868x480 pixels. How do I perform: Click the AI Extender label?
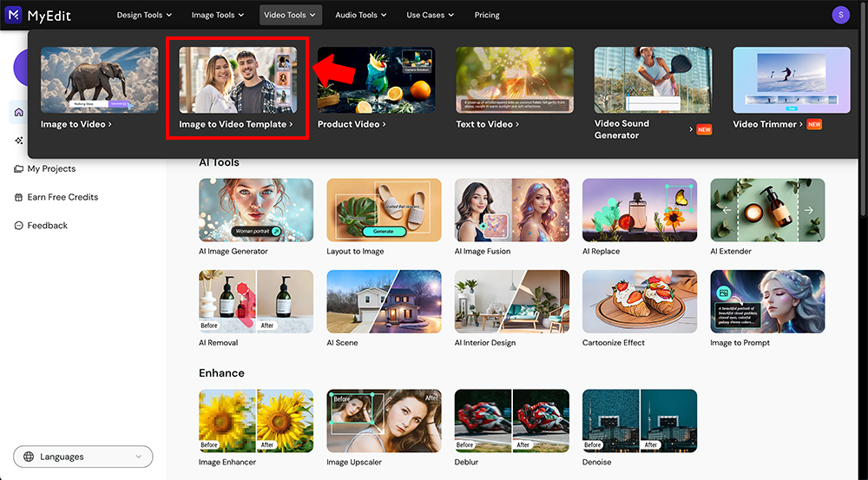coord(731,252)
